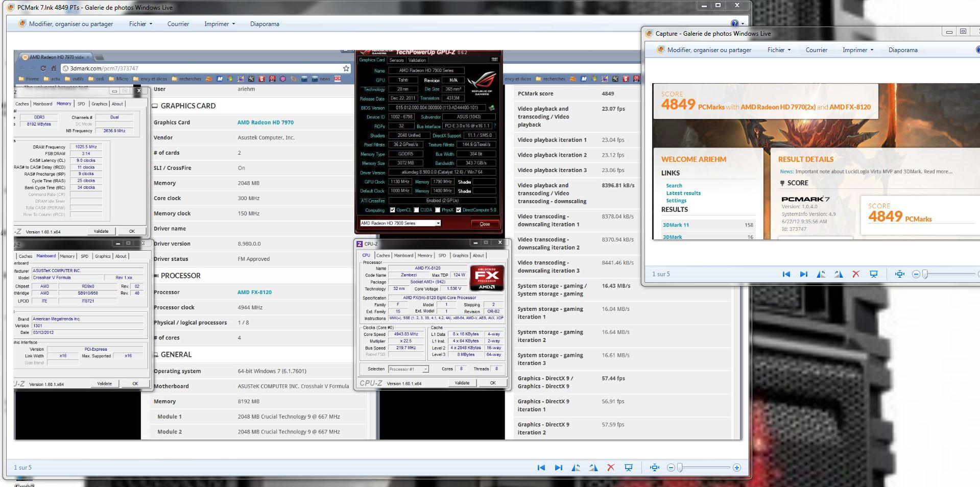Toggle CUDA checkbox in GPU-Z
Screen dimensions: 980x487
pos(417,210)
